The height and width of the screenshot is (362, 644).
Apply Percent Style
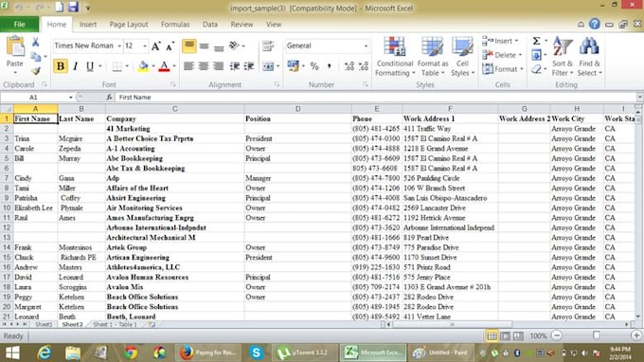314,66
